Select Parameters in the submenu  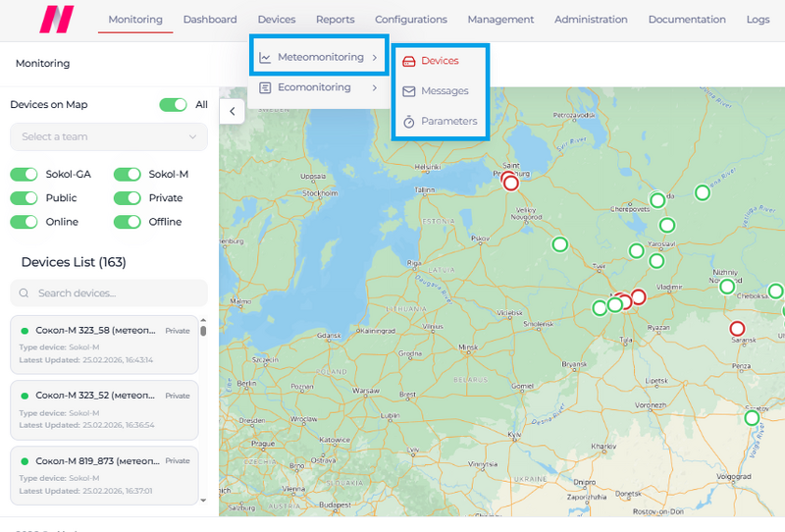click(440, 122)
